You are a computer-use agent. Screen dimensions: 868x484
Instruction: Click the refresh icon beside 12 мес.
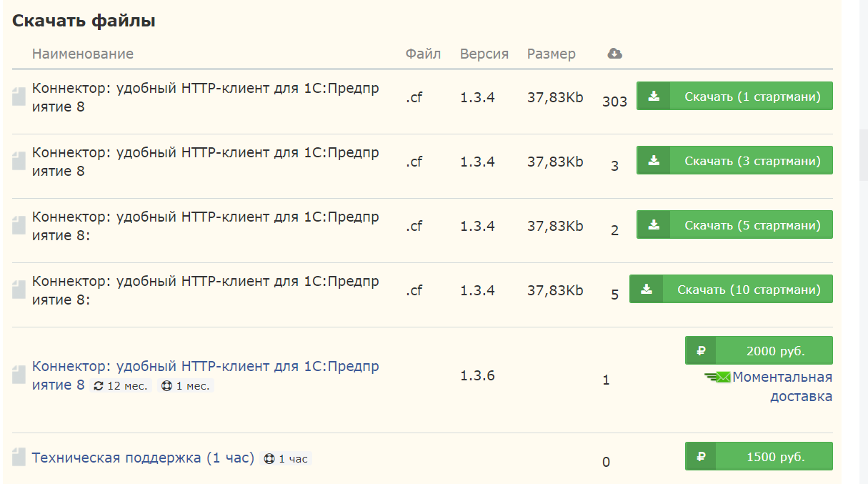tap(99, 386)
